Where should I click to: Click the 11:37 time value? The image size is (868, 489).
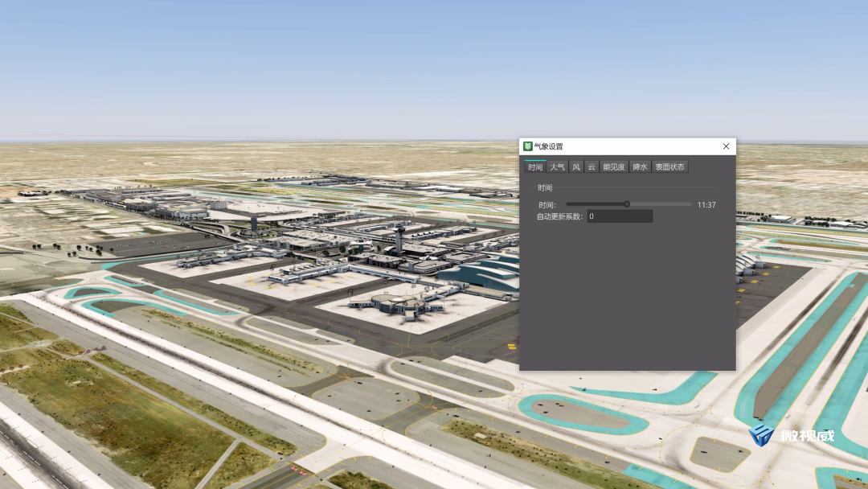[x=706, y=205]
